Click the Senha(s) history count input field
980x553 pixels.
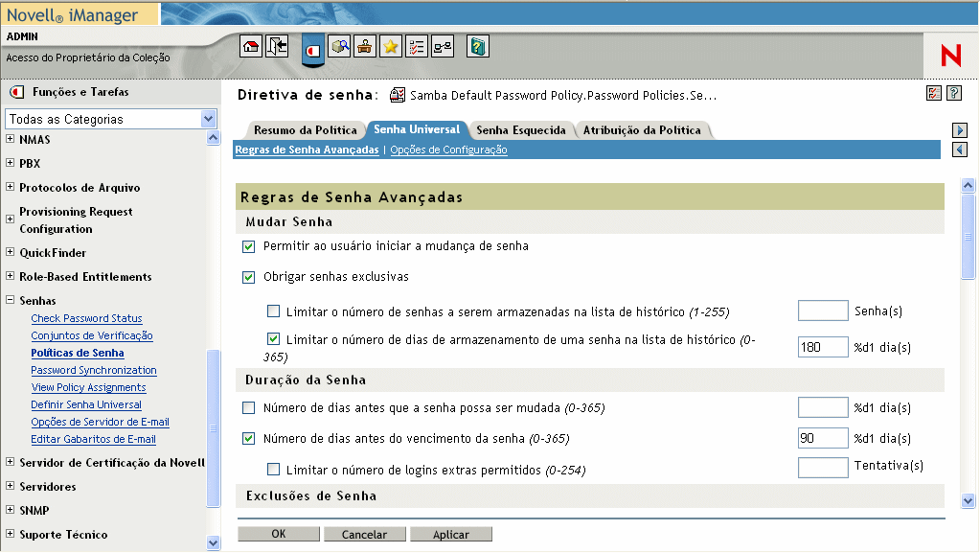click(x=823, y=311)
